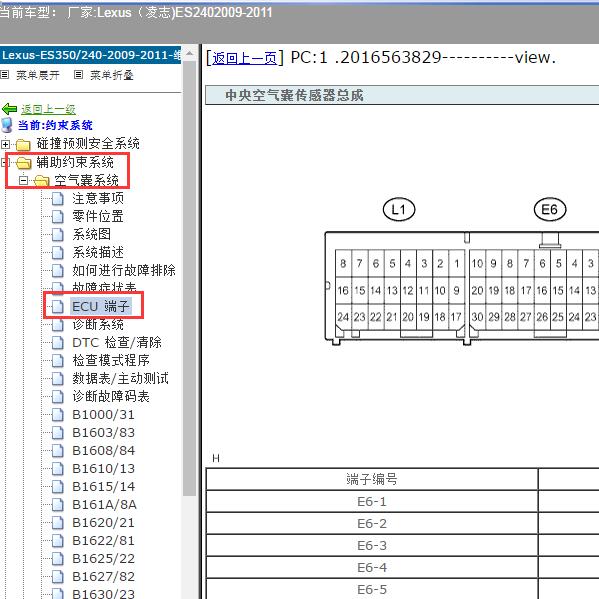The image size is (599, 599).
Task: Click the left panel vertical scrollbar
Action: pos(189,279)
